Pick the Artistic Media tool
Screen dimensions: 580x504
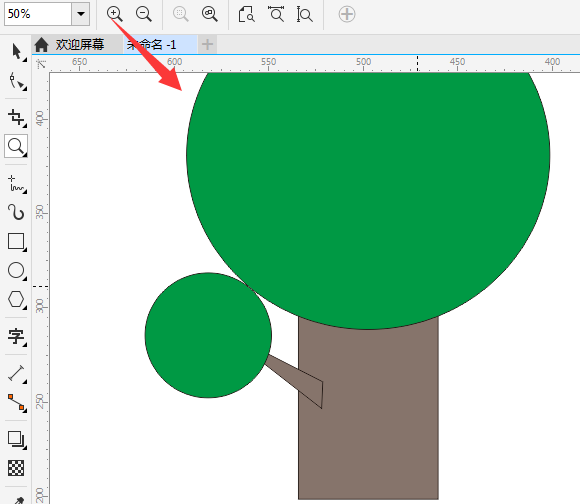16,212
